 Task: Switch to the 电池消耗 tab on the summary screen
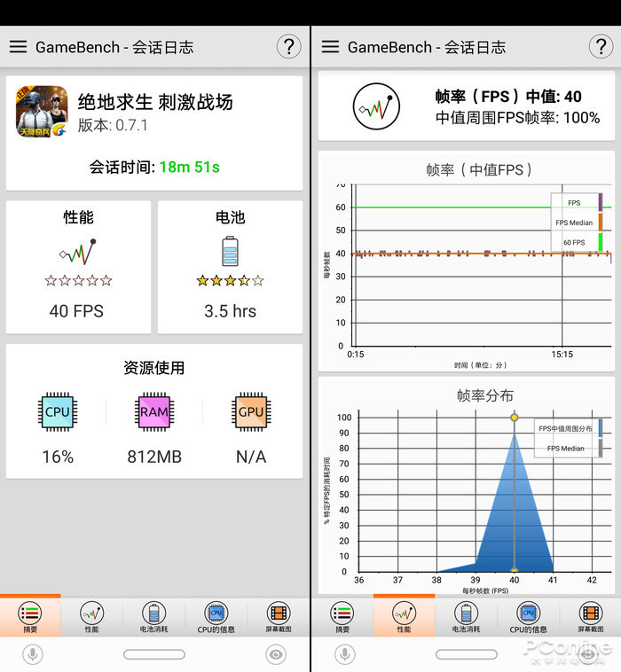point(154,618)
